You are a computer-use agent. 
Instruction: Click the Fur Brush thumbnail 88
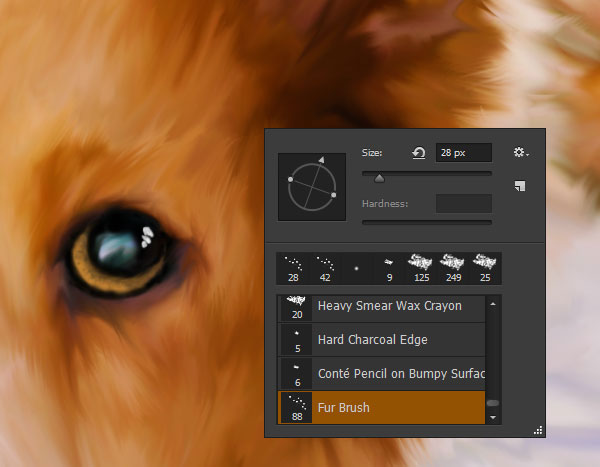pyautogui.click(x=297, y=407)
